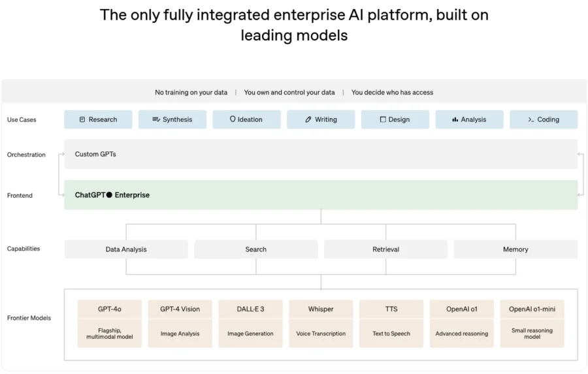The image size is (588, 374).
Task: Click the Ideation lightbulb icon
Action: coord(233,119)
